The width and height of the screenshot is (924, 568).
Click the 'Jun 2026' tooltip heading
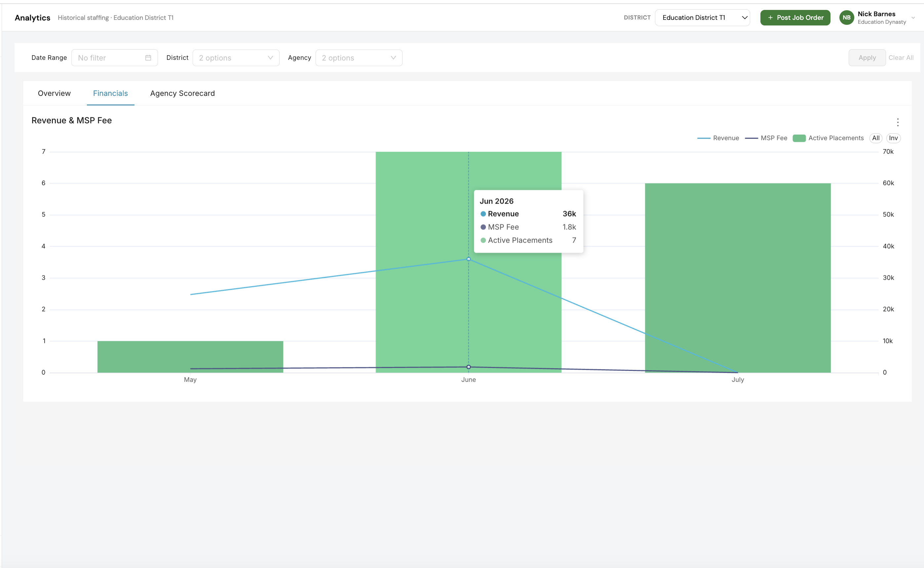[496, 201]
